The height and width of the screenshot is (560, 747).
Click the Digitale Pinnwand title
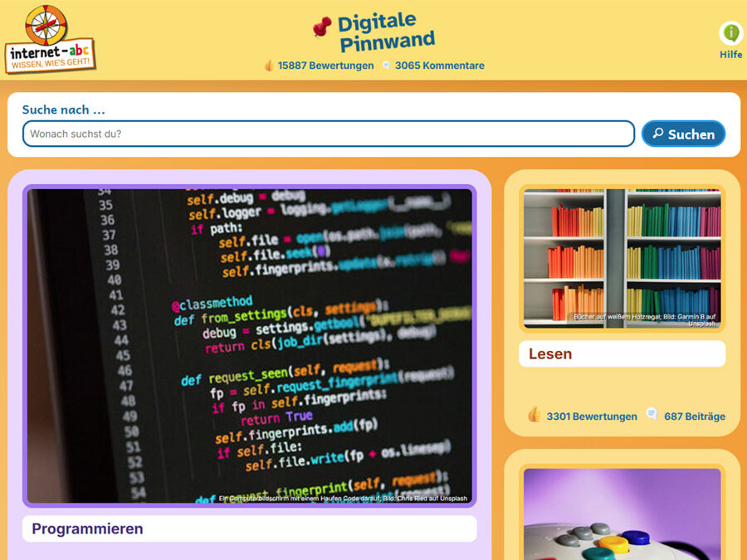pos(386,32)
